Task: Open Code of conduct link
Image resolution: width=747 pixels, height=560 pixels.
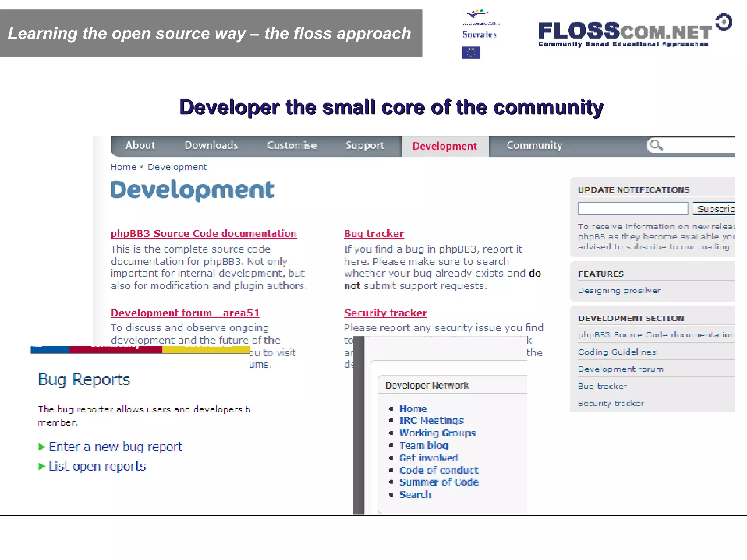Action: pyautogui.click(x=439, y=470)
